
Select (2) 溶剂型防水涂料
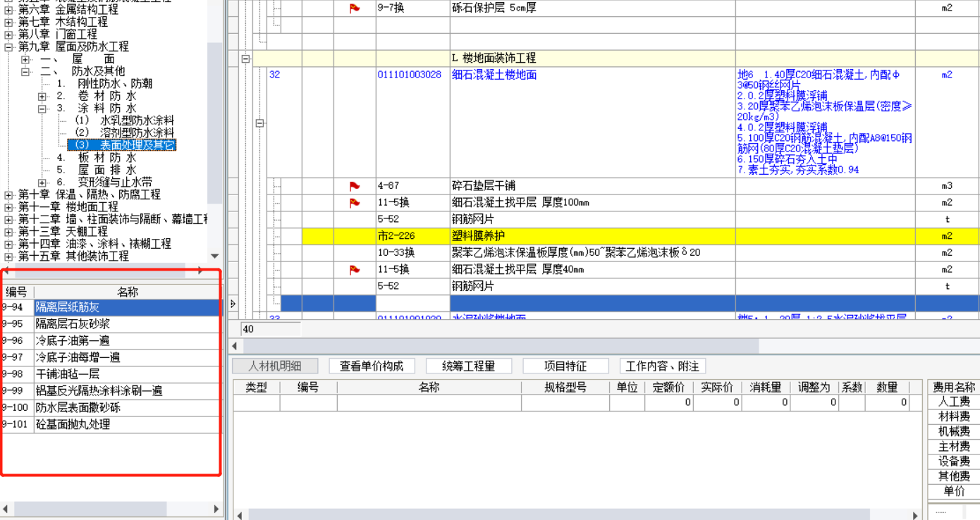click(124, 133)
